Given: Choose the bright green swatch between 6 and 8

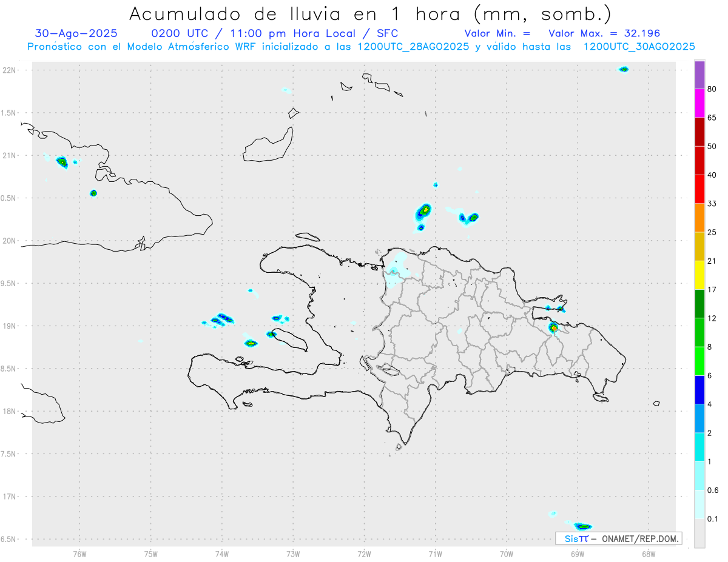Looking at the screenshot, I should pos(699,361).
